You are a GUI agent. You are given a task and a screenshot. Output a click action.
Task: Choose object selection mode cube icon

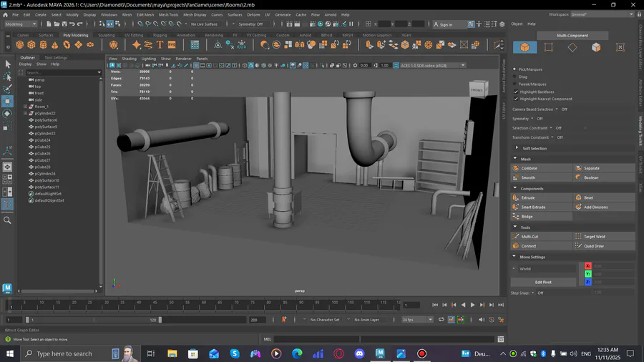pyautogui.click(x=525, y=47)
